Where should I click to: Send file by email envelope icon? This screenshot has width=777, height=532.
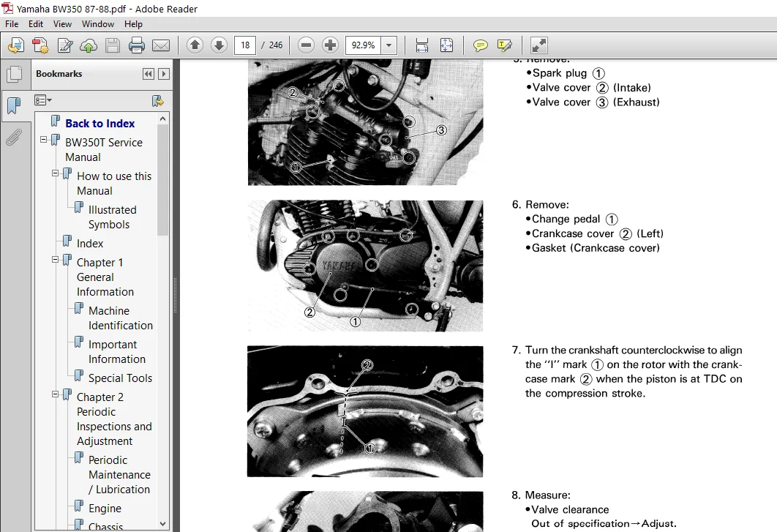pos(160,45)
